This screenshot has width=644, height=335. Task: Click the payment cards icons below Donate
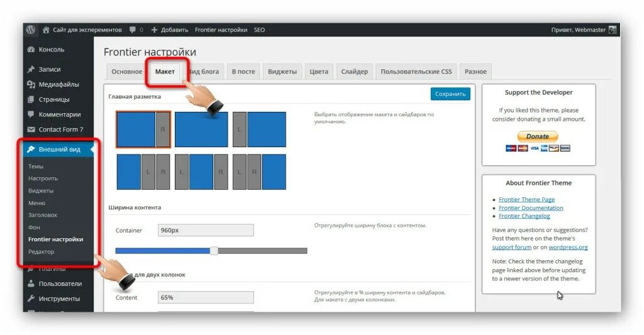[x=538, y=148]
